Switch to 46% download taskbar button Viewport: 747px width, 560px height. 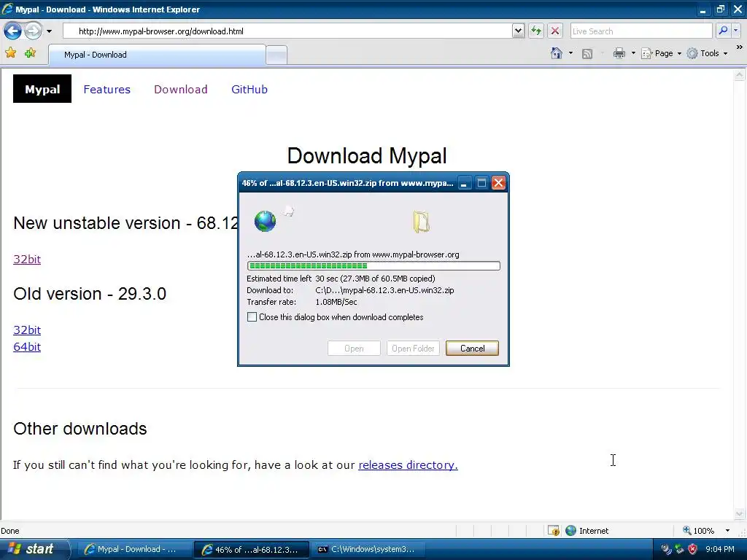coord(251,549)
